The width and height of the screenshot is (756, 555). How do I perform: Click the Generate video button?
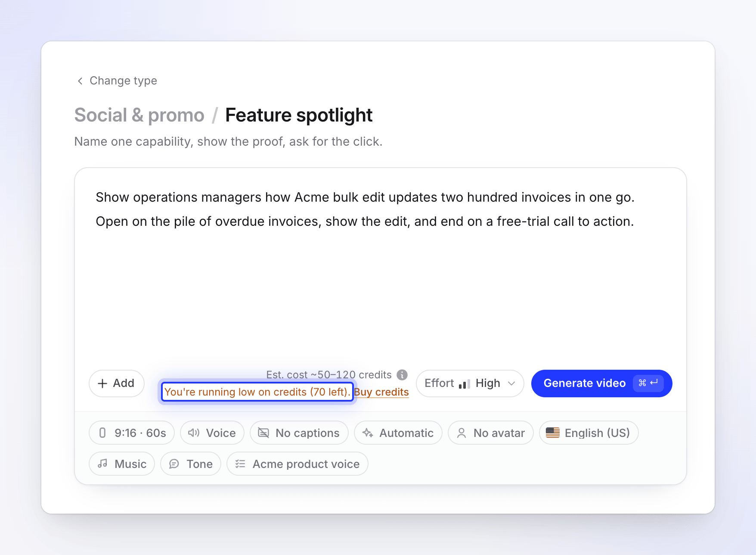pos(602,384)
